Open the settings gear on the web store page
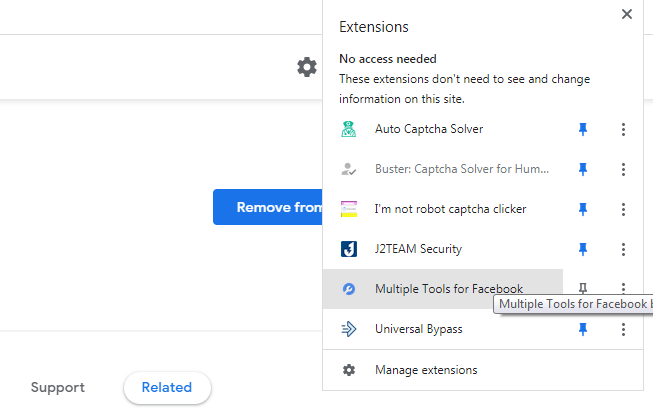The height and width of the screenshot is (409, 653). pos(307,67)
